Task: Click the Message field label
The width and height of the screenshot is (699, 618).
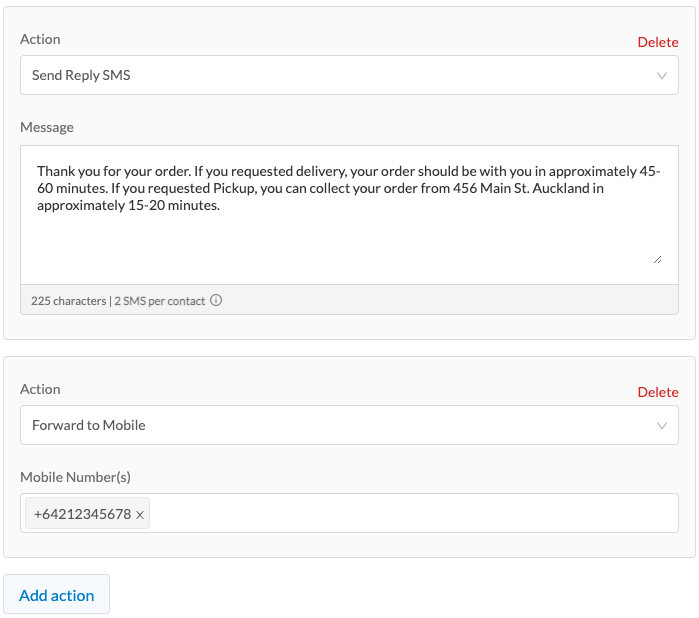Action: [x=47, y=128]
